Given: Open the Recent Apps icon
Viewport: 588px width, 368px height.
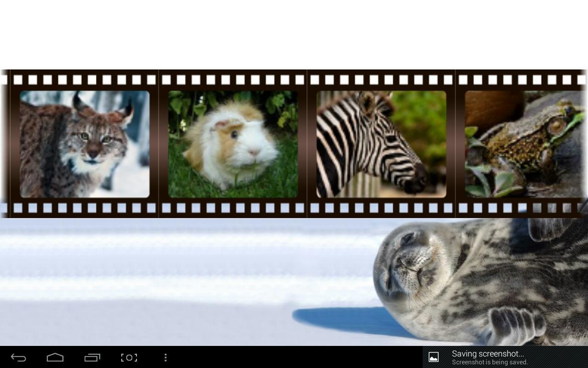Looking at the screenshot, I should (x=92, y=357).
